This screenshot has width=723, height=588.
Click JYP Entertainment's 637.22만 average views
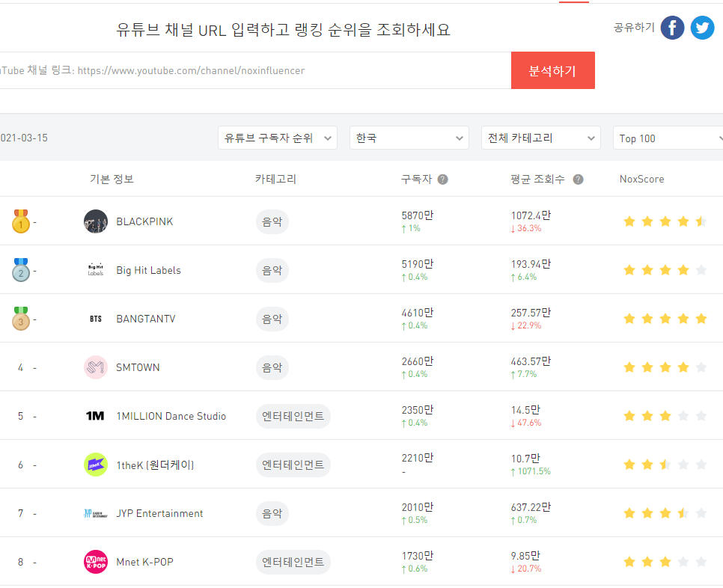[x=531, y=507]
